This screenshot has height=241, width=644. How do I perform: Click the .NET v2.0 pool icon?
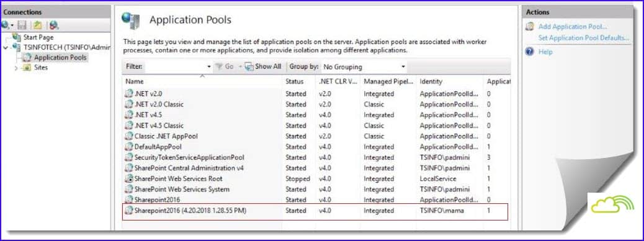pyautogui.click(x=129, y=94)
